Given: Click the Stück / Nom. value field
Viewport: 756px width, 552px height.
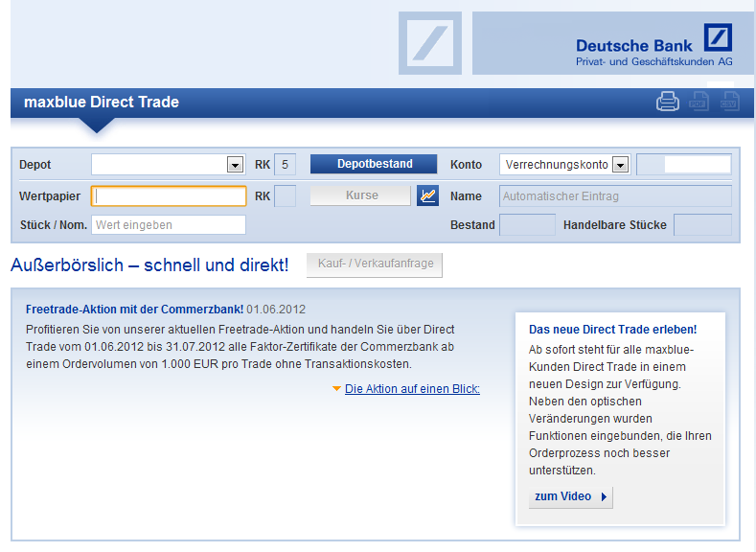Looking at the screenshot, I should 169,225.
